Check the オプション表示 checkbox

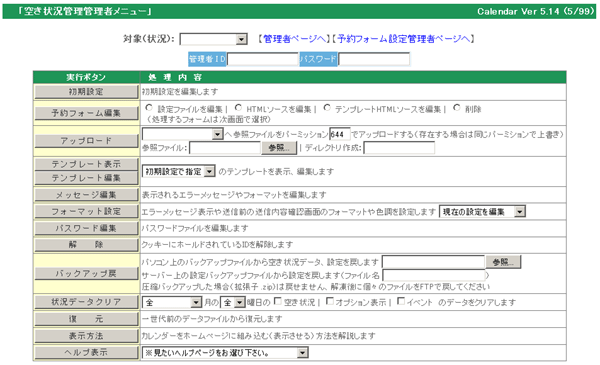point(330,301)
